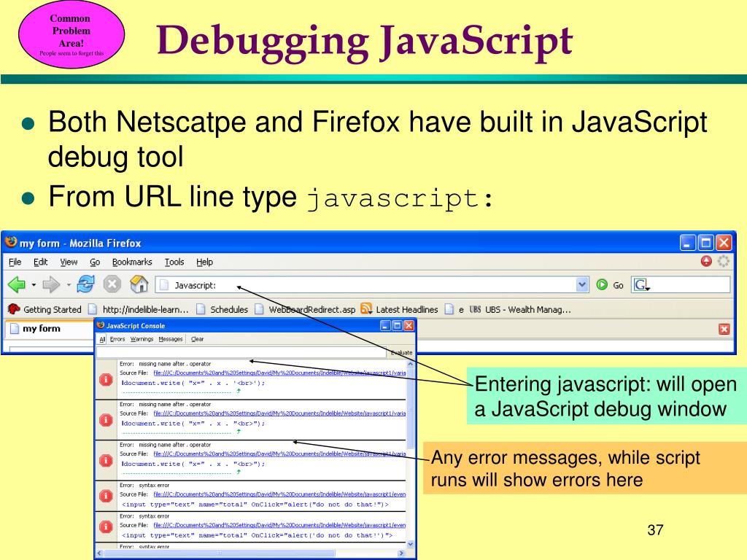Click the console horizontal scrollbar left arrow
Screen dimensions: 747x560
pos(99,553)
